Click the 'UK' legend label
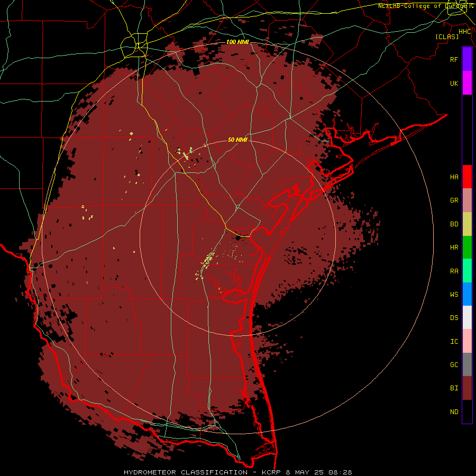Image resolution: width=476 pixels, height=476 pixels. point(454,83)
